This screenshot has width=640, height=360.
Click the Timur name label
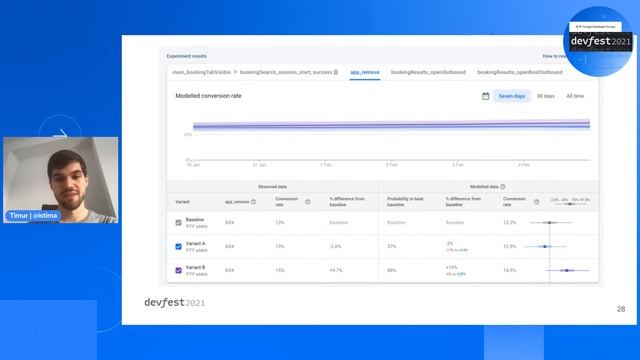pyautogui.click(x=33, y=216)
